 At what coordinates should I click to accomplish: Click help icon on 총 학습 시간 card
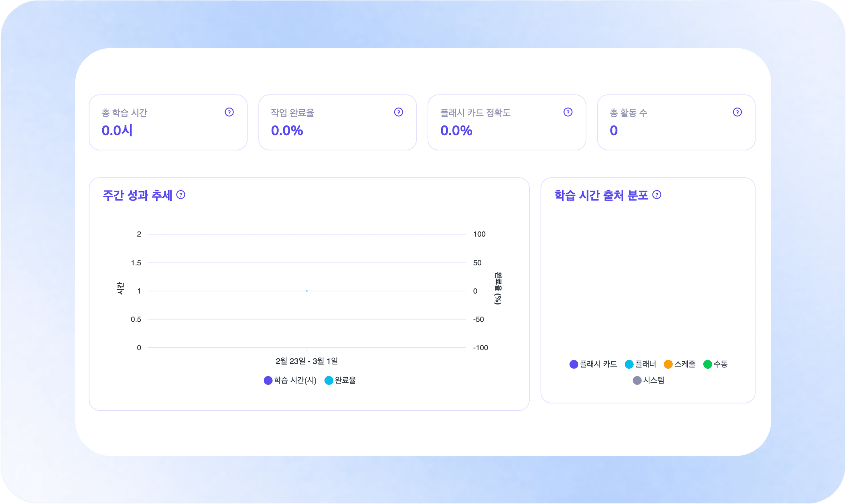229,112
